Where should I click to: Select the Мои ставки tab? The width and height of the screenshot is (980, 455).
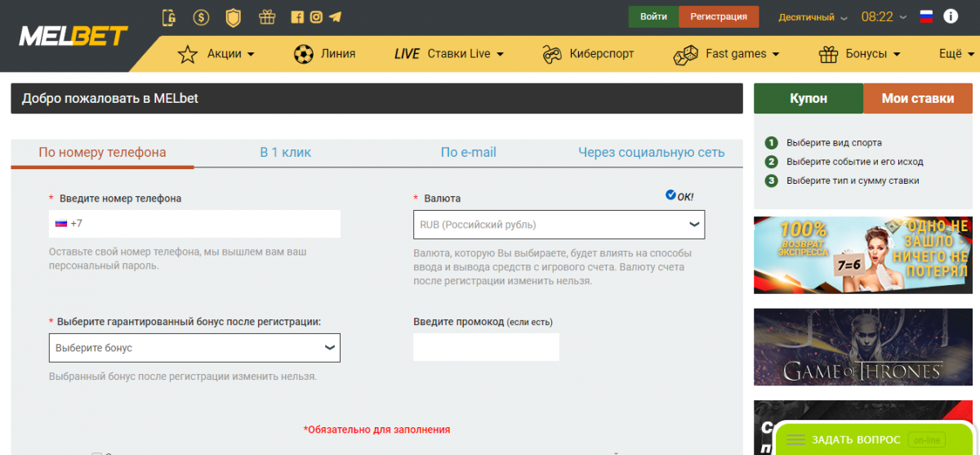pyautogui.click(x=918, y=98)
